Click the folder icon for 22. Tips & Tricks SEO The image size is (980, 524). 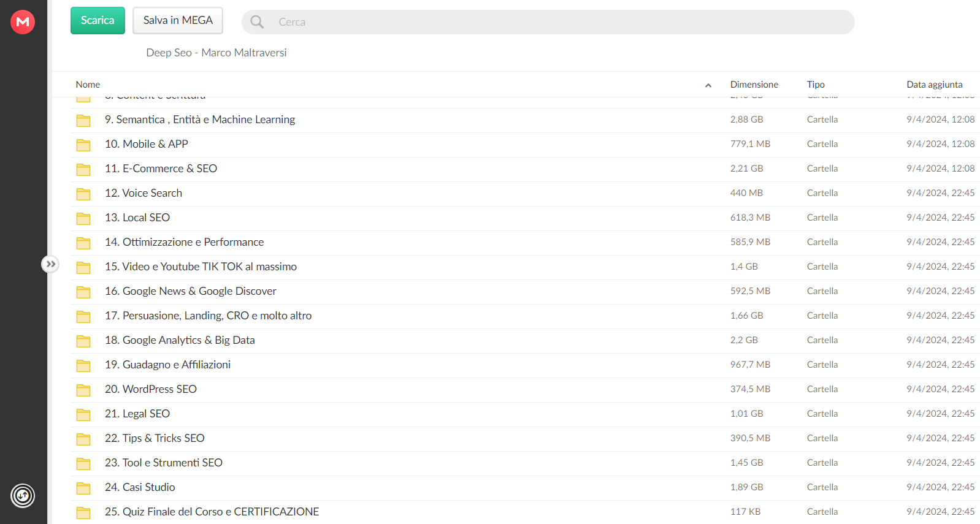(x=83, y=439)
